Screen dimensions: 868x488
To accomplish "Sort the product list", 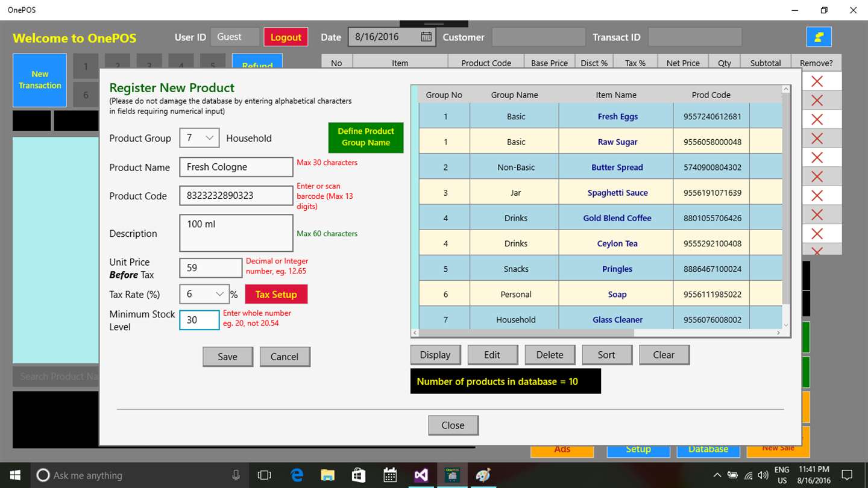I will click(x=606, y=355).
